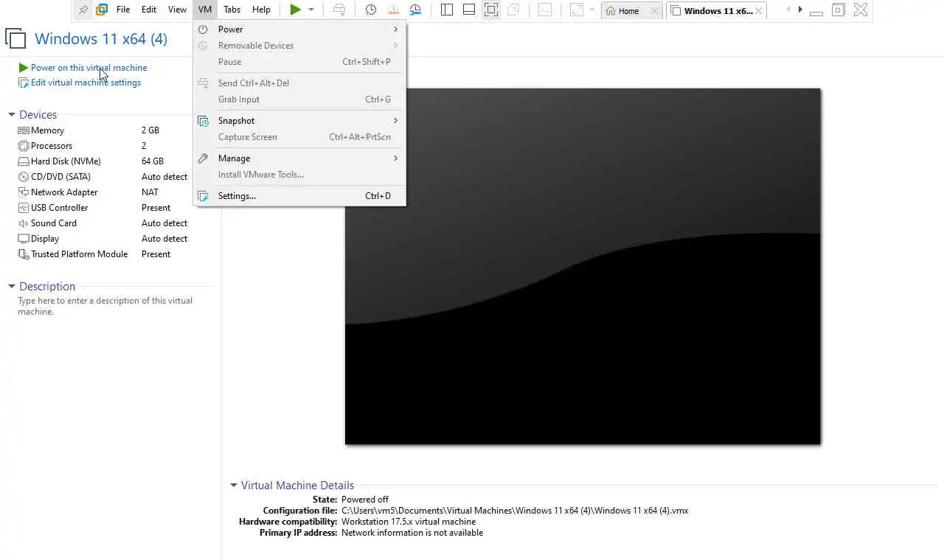Expand the Manage submenu
944x560 pixels.
[299, 158]
